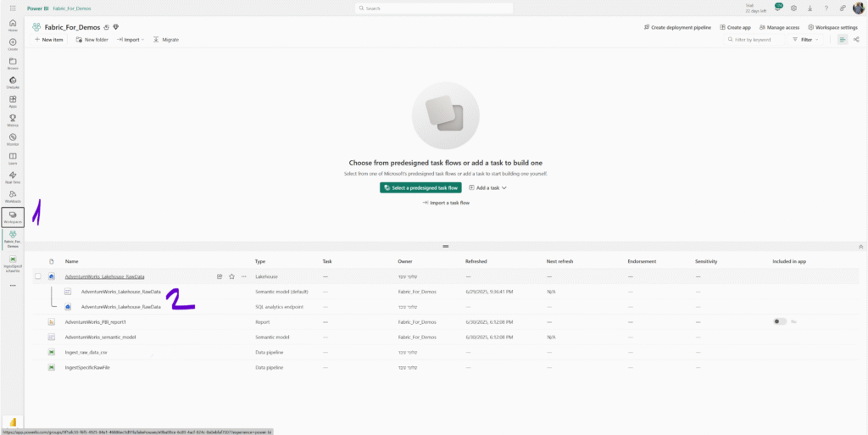The image size is (868, 435).
Task: Open the app launcher grid icon
Action: [x=13, y=8]
